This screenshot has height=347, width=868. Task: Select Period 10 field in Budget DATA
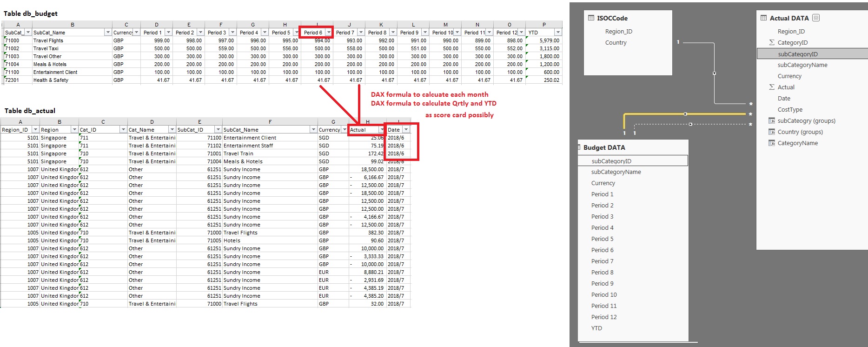[604, 295]
